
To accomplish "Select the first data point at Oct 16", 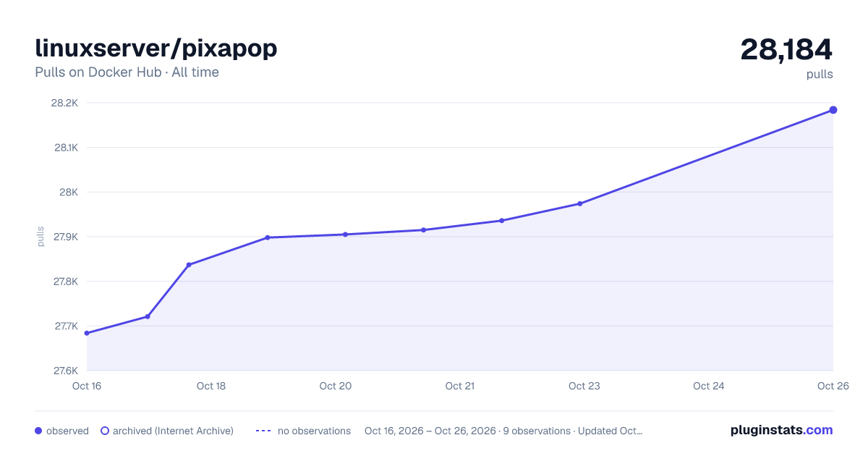I will [87, 333].
